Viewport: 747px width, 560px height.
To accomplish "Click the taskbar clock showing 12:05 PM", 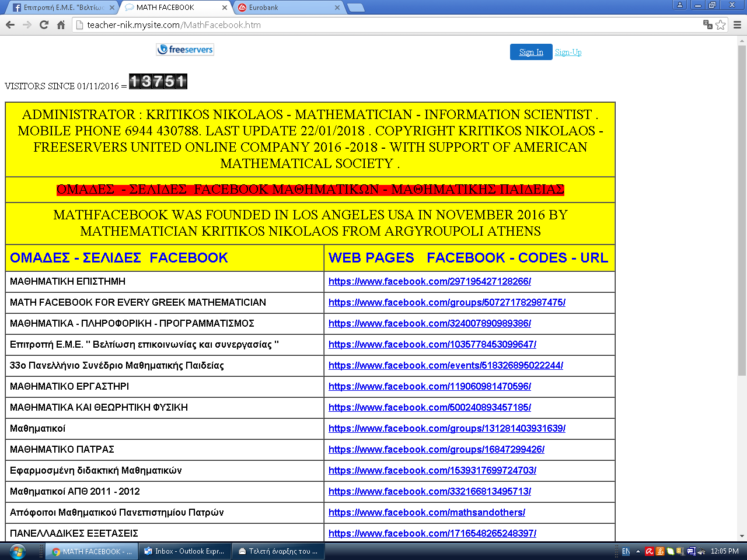I will [x=725, y=551].
